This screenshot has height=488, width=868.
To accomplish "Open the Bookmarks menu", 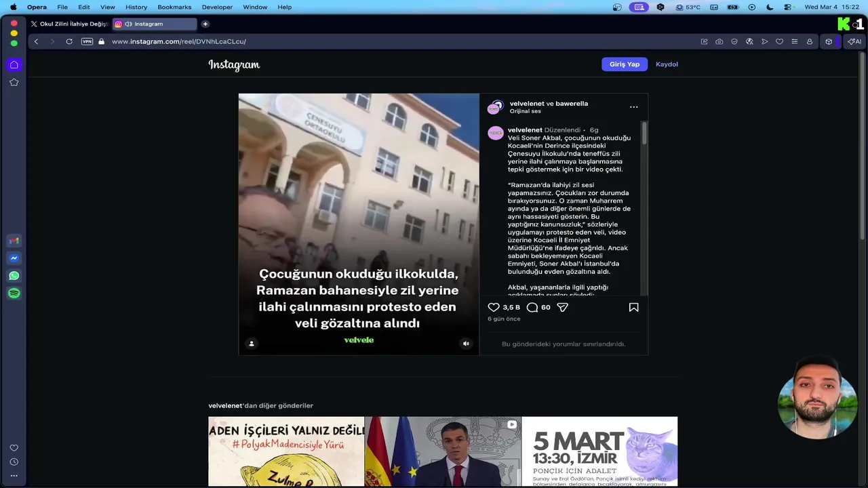I will pyautogui.click(x=174, y=7).
